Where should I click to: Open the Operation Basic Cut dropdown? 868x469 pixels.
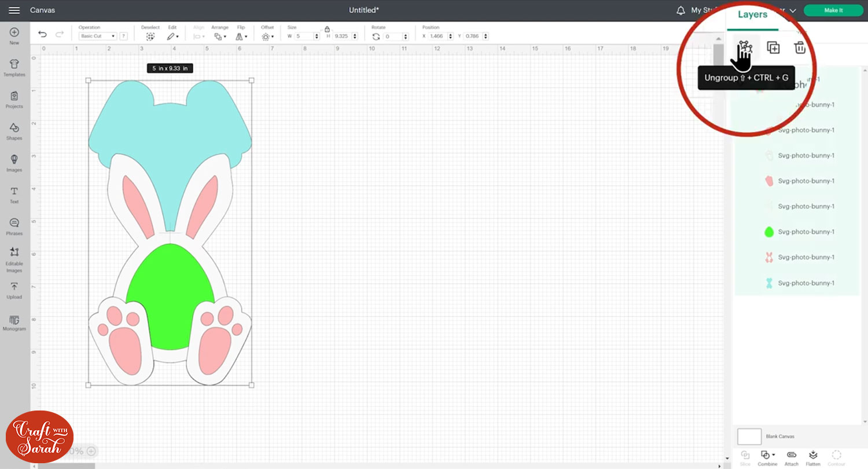pyautogui.click(x=97, y=36)
